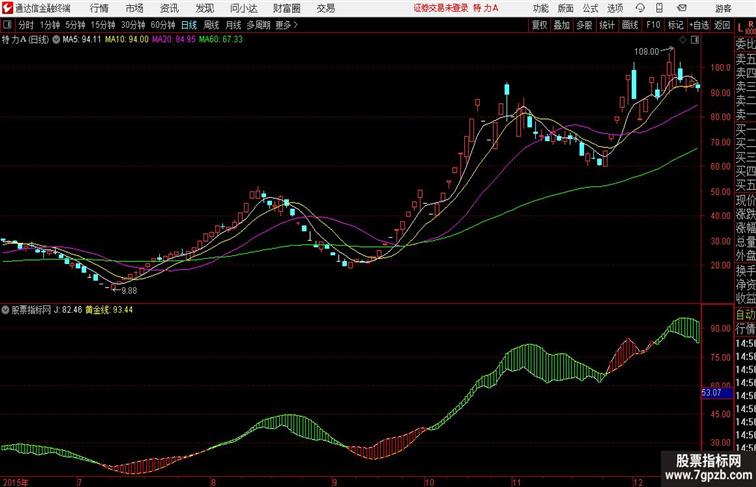The width and height of the screenshot is (756, 487).
Task: Open the 财富圈 menu
Action: pos(286,8)
